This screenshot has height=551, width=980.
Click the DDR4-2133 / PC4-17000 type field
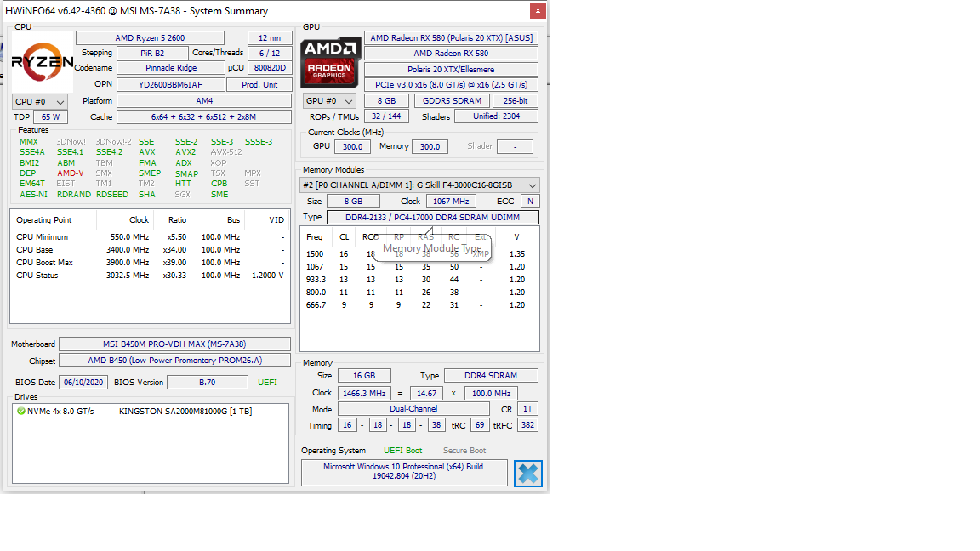point(432,218)
